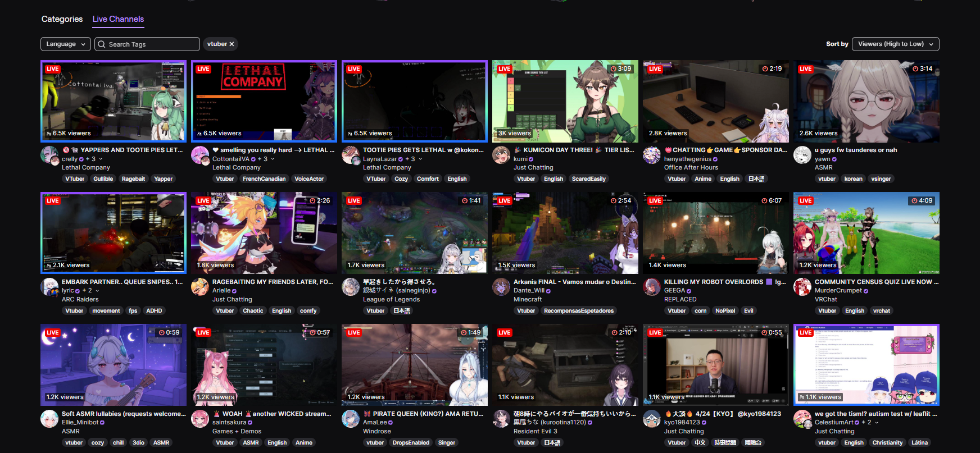Open the Windrose category link
This screenshot has height=453, width=980.
pyautogui.click(x=377, y=431)
